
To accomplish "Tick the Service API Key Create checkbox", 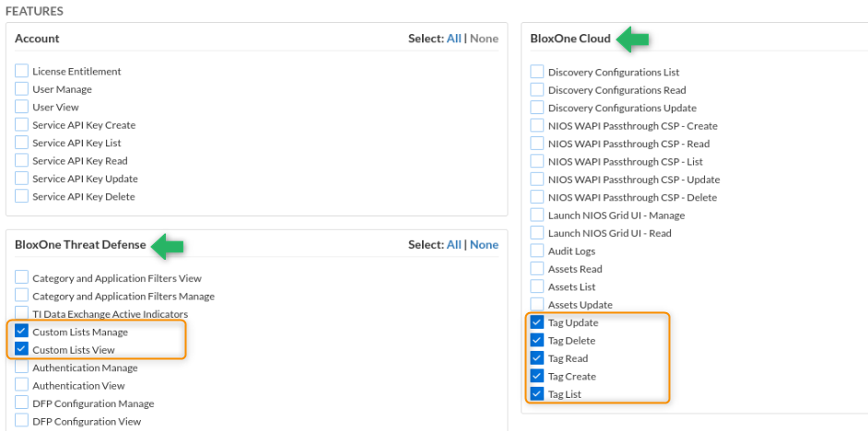I will click(22, 125).
